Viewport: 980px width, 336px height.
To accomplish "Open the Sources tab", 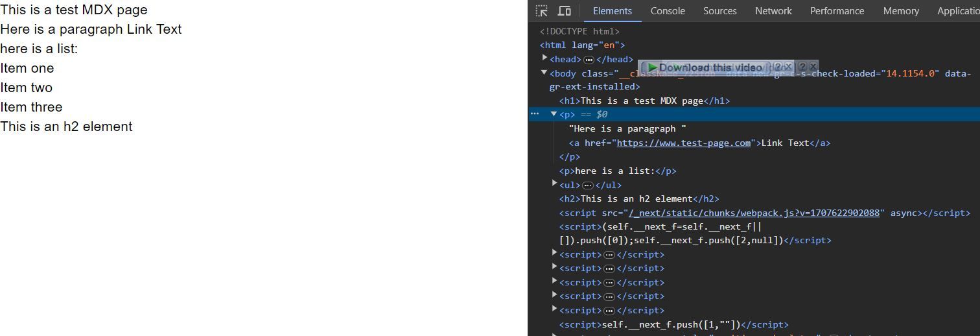I will point(719,11).
